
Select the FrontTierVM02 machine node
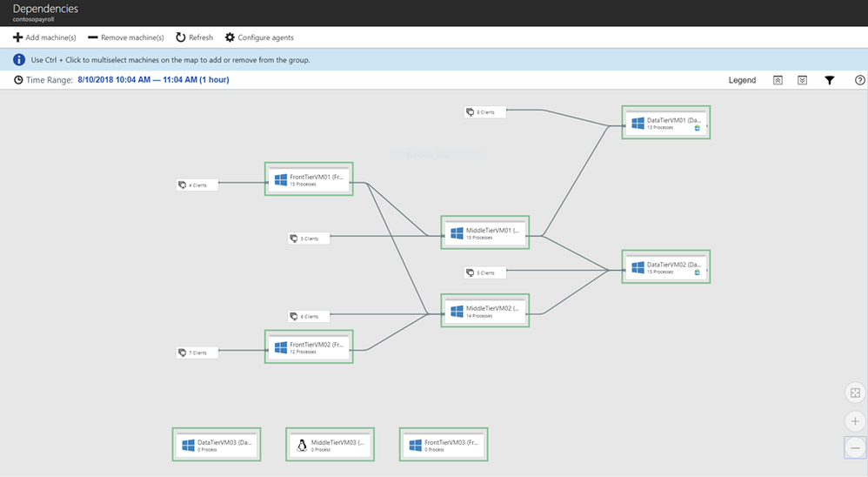coord(309,346)
